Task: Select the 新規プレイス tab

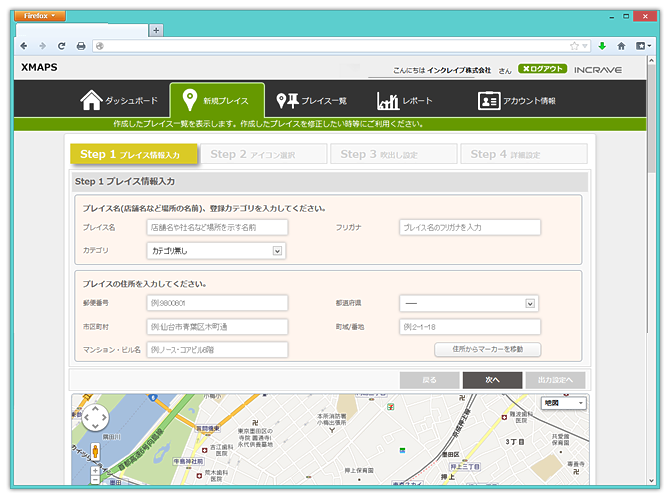Action: [x=217, y=101]
